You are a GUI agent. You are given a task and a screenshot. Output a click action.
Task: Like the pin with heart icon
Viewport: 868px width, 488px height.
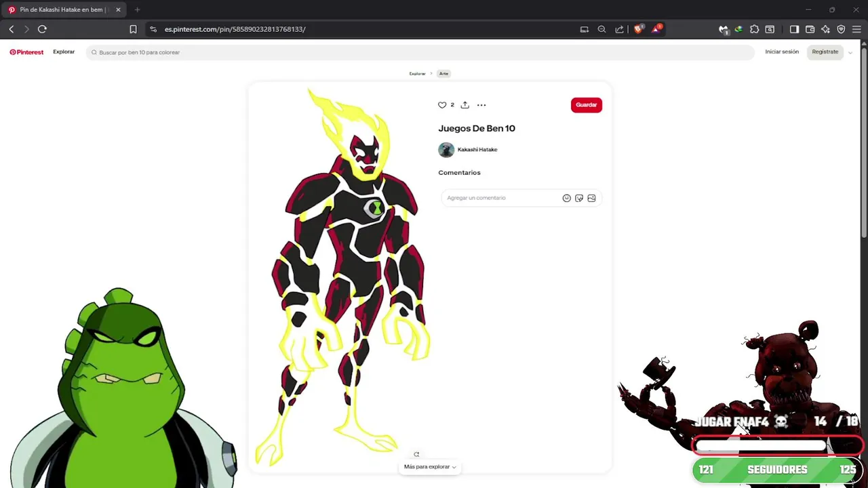coord(442,105)
